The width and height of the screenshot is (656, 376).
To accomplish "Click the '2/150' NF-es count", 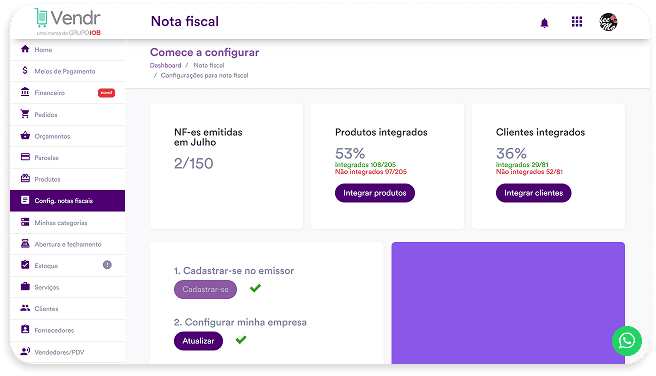I will tap(194, 163).
